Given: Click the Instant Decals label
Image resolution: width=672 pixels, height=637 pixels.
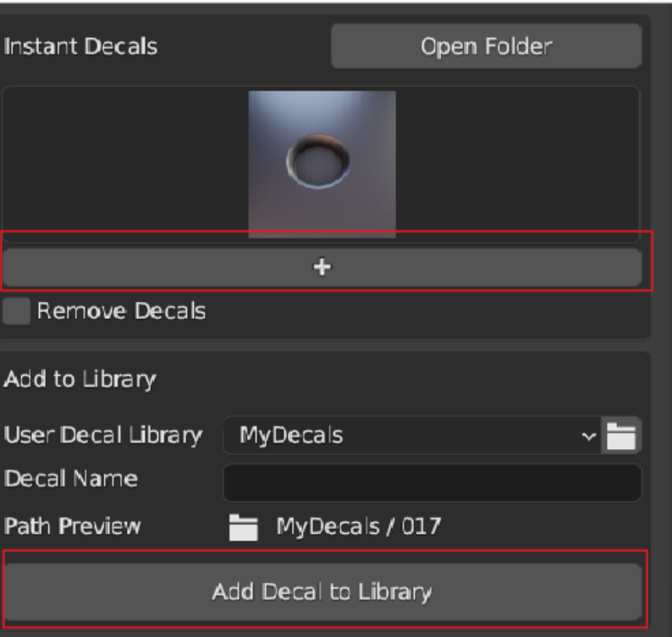Looking at the screenshot, I should click(80, 47).
